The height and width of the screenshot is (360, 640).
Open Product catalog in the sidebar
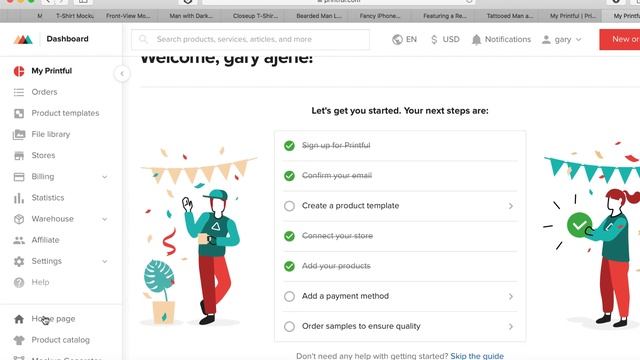tap(60, 340)
